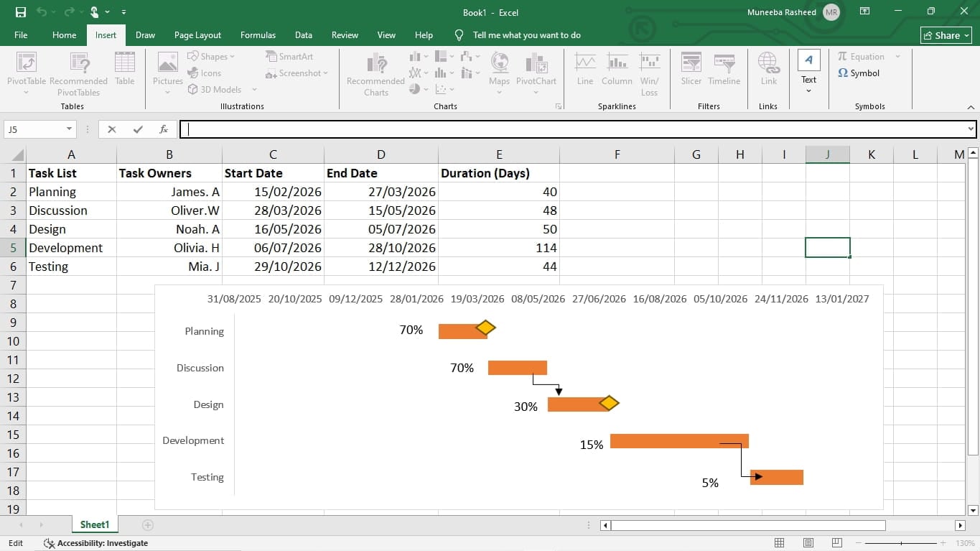Select the Sheet1 tab
This screenshot has height=551, width=980.
coord(95,525)
